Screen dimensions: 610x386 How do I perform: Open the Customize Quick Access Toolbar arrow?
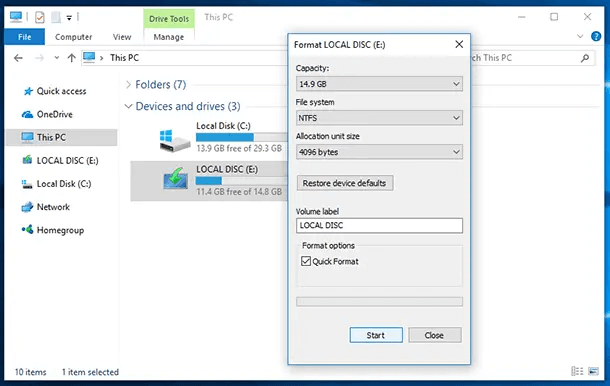click(69, 18)
